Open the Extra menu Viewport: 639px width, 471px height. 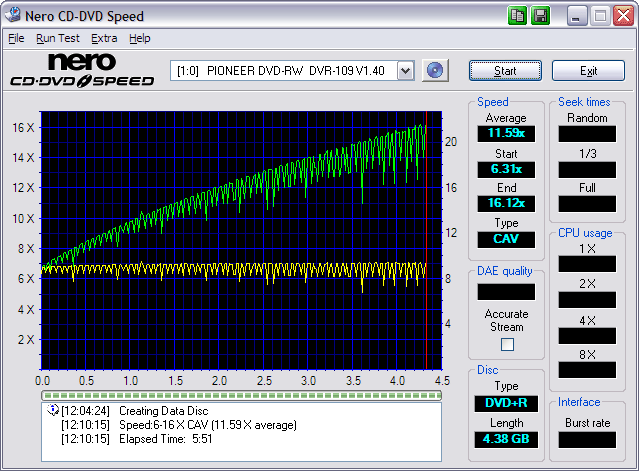point(104,38)
